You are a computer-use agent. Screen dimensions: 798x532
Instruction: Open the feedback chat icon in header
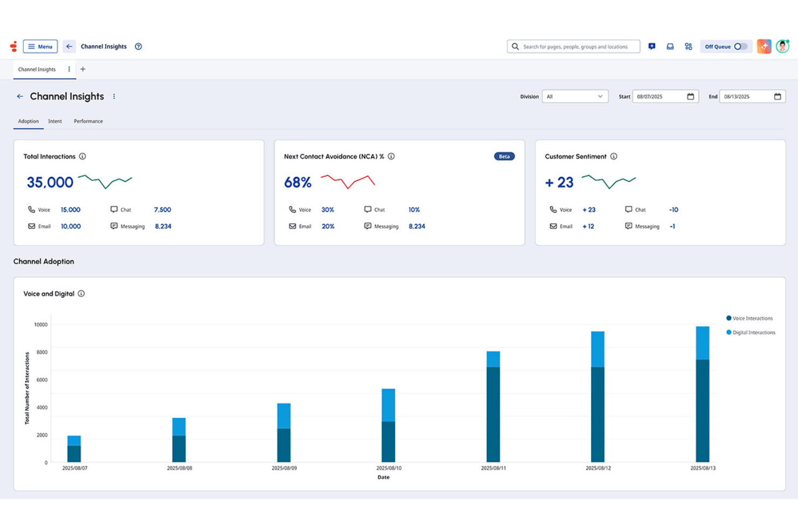point(652,46)
